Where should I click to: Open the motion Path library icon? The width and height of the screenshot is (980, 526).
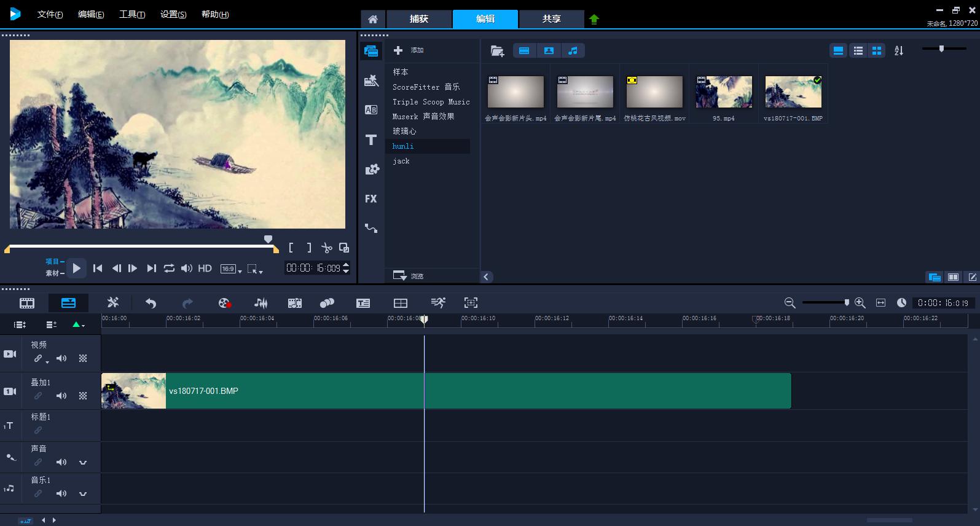(x=371, y=228)
